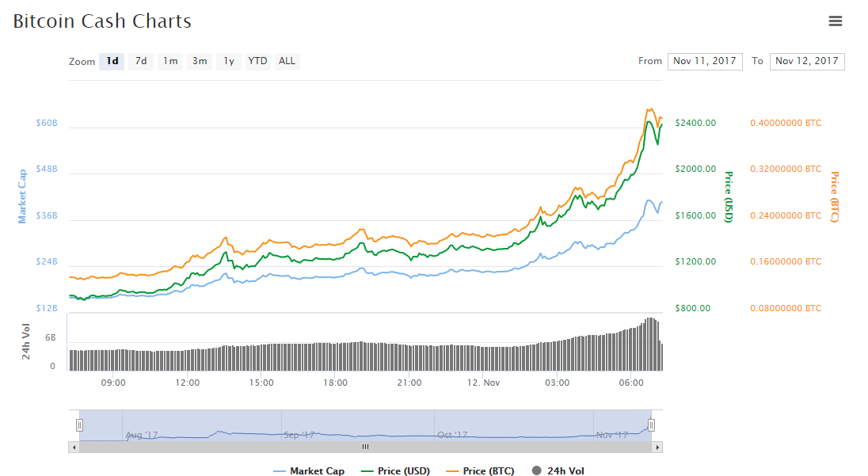
Task: Click the From date field showing Nov 11, 2017
Action: click(704, 61)
